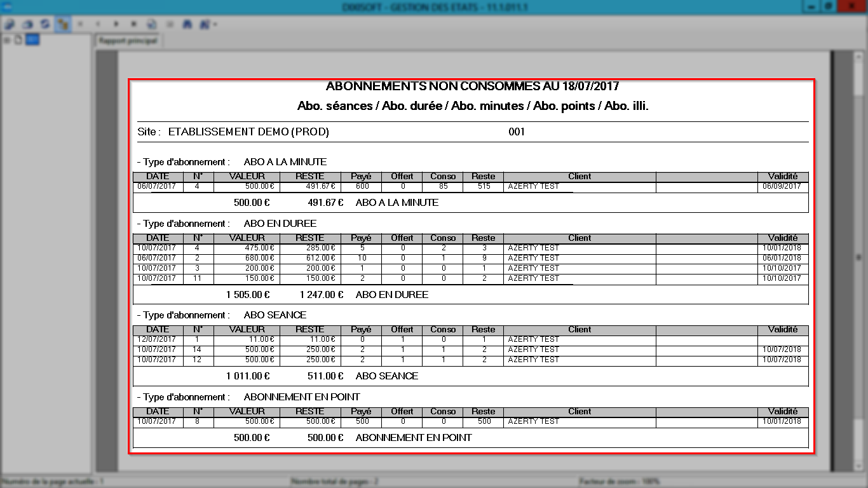Image resolution: width=868 pixels, height=488 pixels.
Task: Expand the tree node in left panel
Action: click(7, 40)
